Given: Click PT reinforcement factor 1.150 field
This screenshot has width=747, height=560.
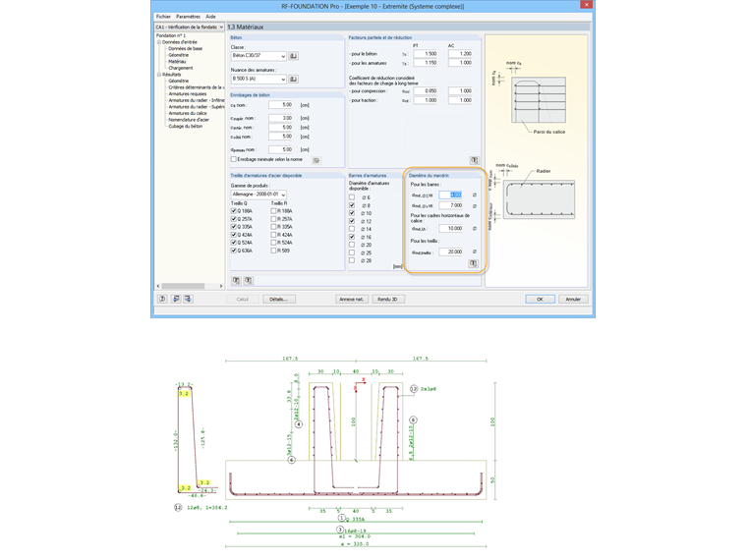Looking at the screenshot, I should [x=426, y=63].
